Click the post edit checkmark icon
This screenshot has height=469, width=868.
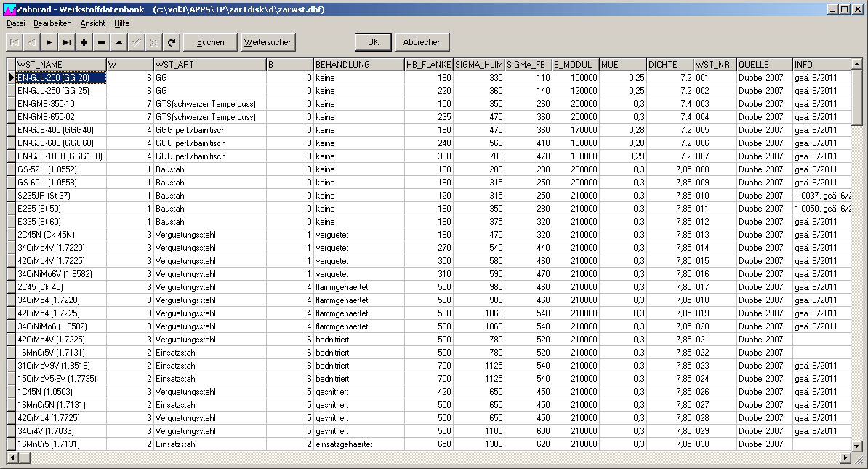(137, 42)
